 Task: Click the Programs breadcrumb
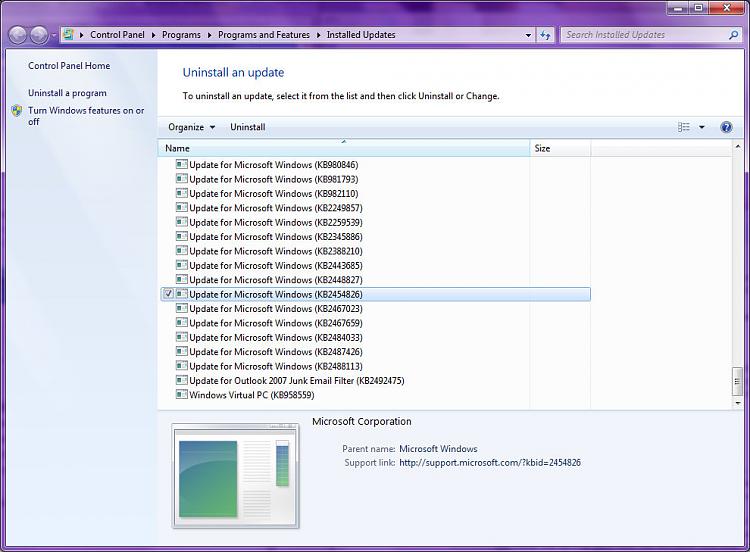181,35
